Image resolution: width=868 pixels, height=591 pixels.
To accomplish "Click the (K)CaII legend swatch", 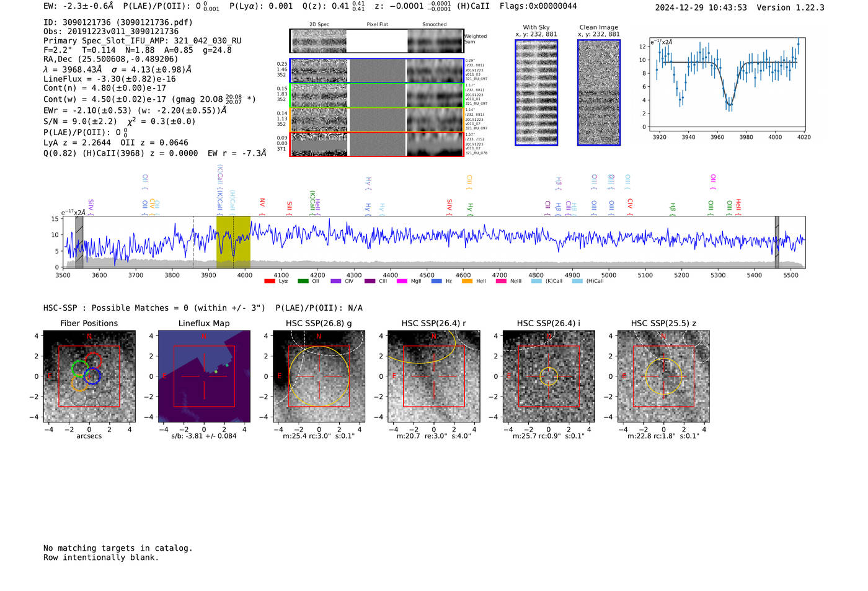I will (536, 281).
